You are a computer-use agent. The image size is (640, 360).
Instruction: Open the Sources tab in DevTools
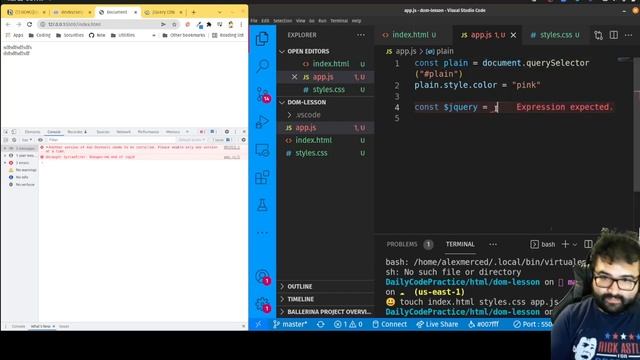point(103,132)
